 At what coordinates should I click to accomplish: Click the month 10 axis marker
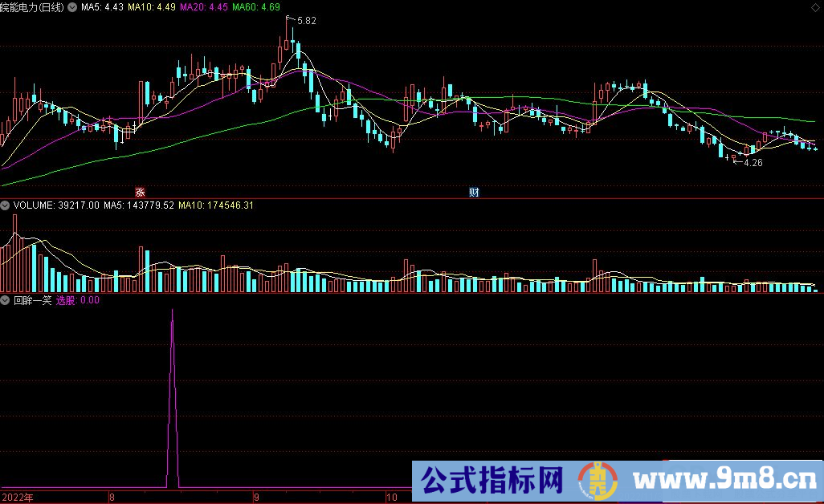click(392, 497)
